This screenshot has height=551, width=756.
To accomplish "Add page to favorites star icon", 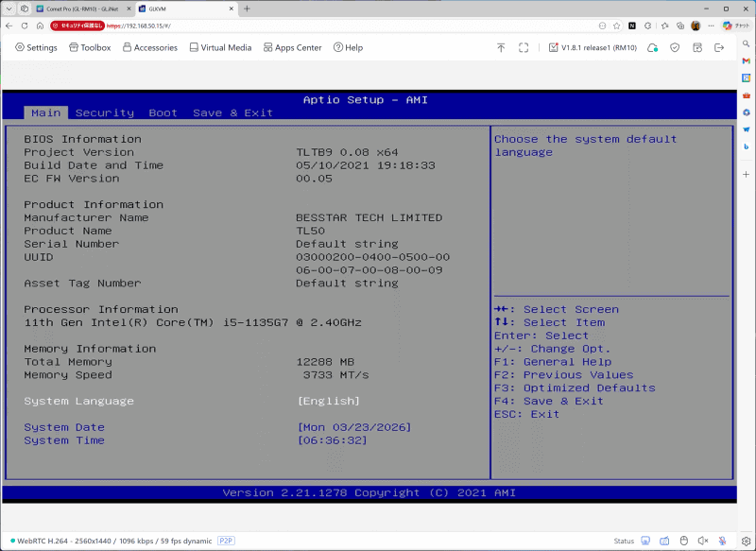I will coord(617,26).
